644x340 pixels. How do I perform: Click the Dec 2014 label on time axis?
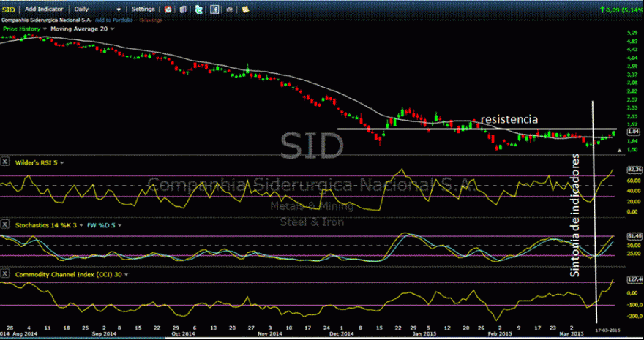(x=341, y=334)
